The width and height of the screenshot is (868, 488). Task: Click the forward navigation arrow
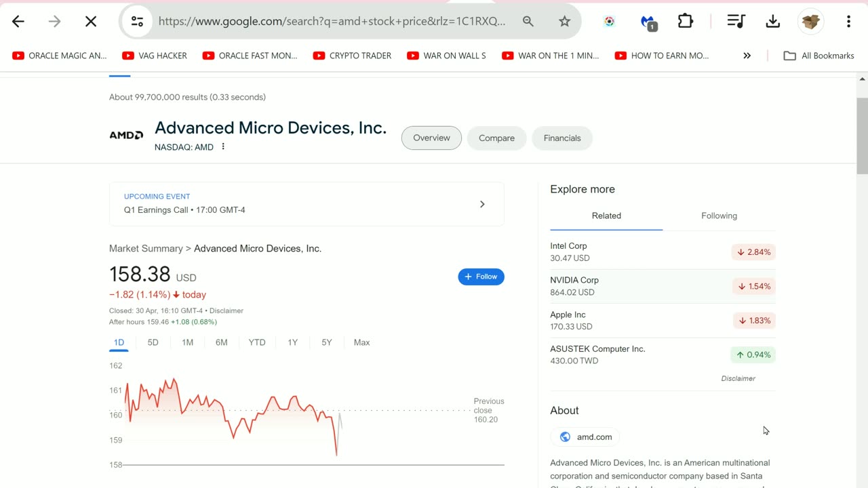(54, 22)
